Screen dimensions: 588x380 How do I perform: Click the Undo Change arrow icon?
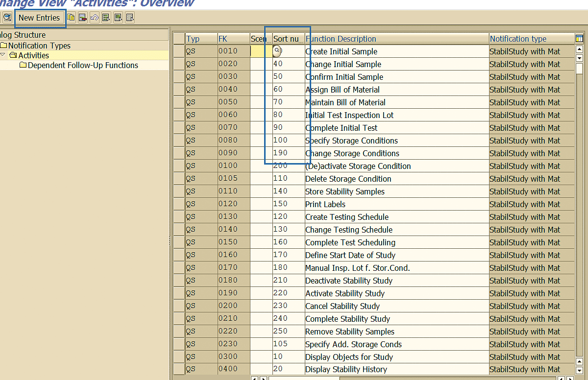point(95,18)
